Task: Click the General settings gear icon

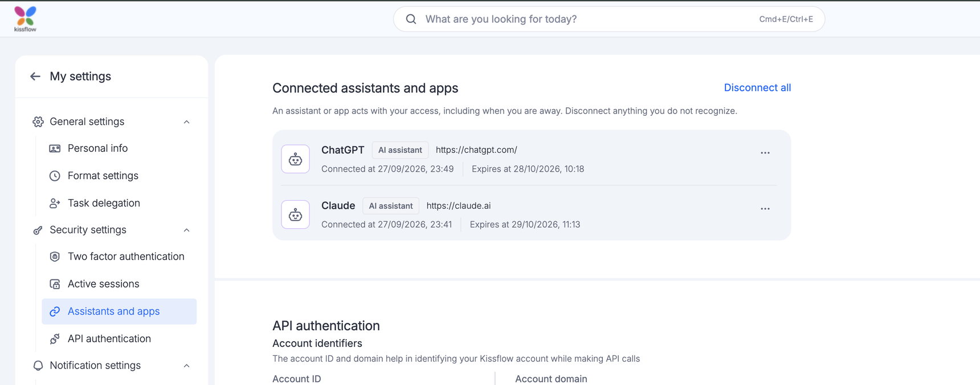Action: (x=38, y=121)
